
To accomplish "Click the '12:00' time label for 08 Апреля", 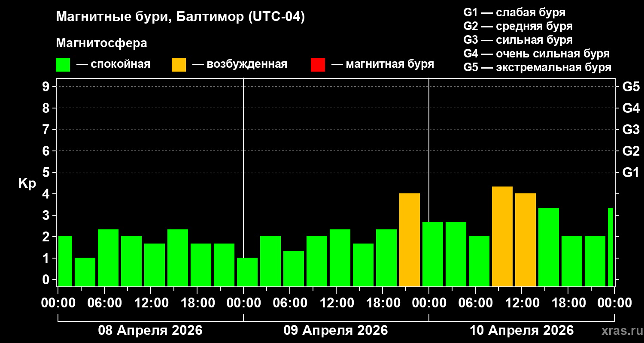I will [x=151, y=303].
